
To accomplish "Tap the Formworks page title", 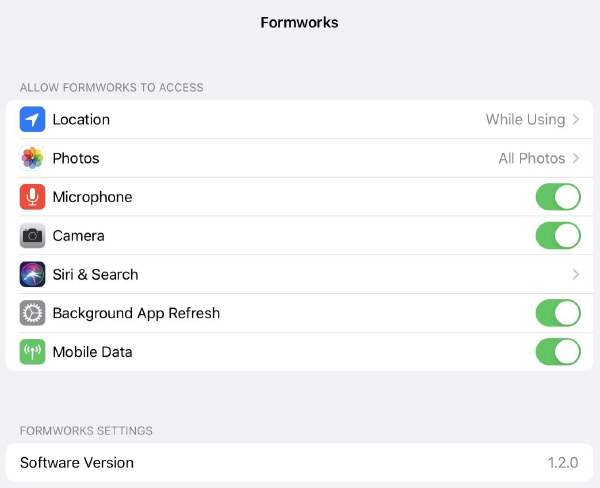I will [x=299, y=22].
